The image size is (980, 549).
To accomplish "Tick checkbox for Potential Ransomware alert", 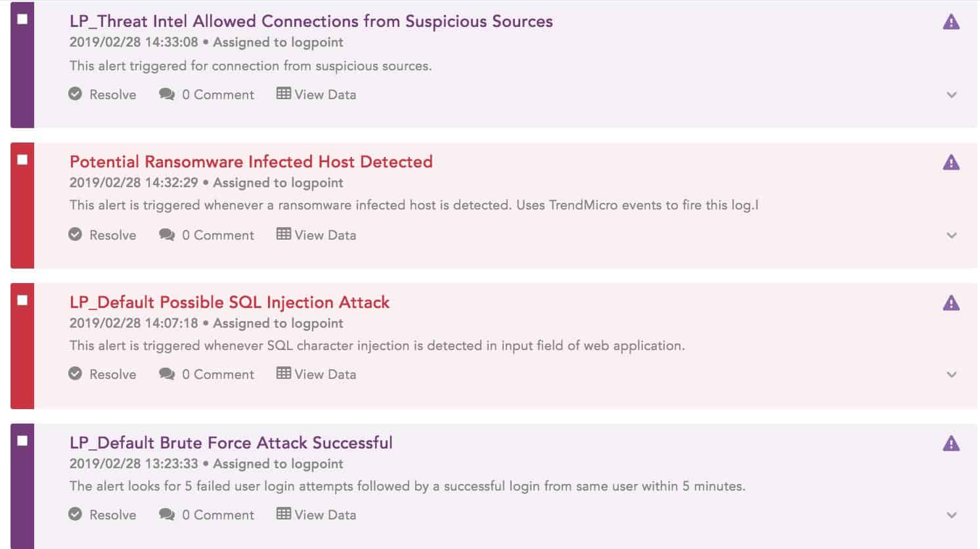I will click(x=22, y=160).
